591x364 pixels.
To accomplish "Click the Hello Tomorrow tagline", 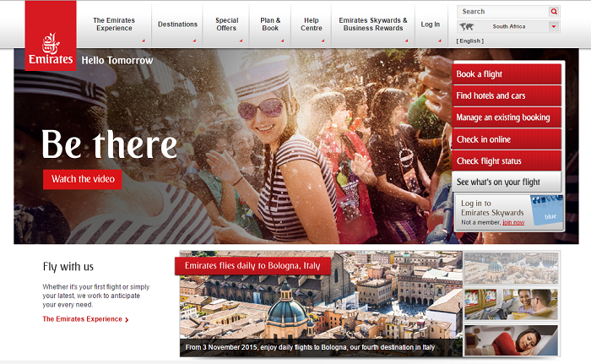I will tap(117, 60).
